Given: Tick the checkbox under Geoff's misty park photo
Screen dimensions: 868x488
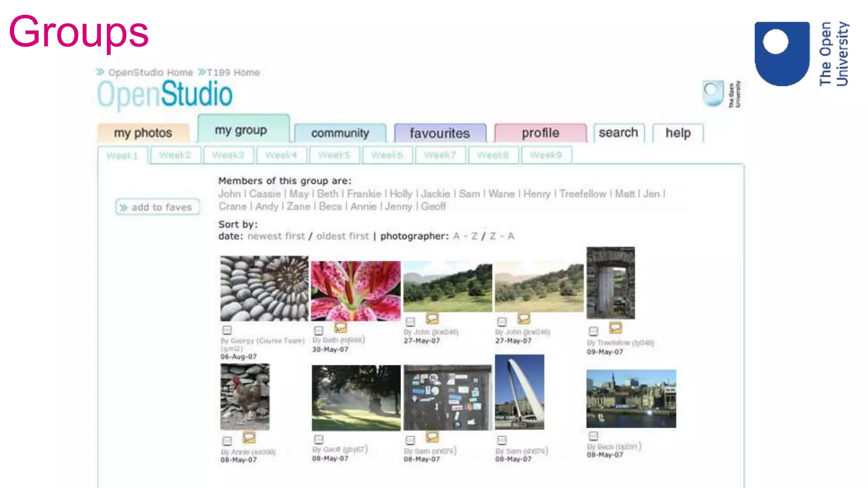Looking at the screenshot, I should [318, 440].
